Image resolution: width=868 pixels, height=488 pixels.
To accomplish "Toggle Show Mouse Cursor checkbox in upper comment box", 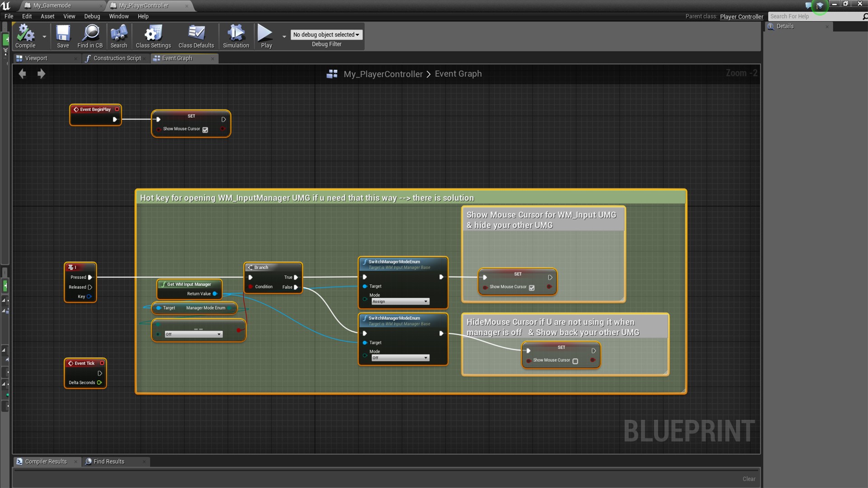I will pos(532,288).
